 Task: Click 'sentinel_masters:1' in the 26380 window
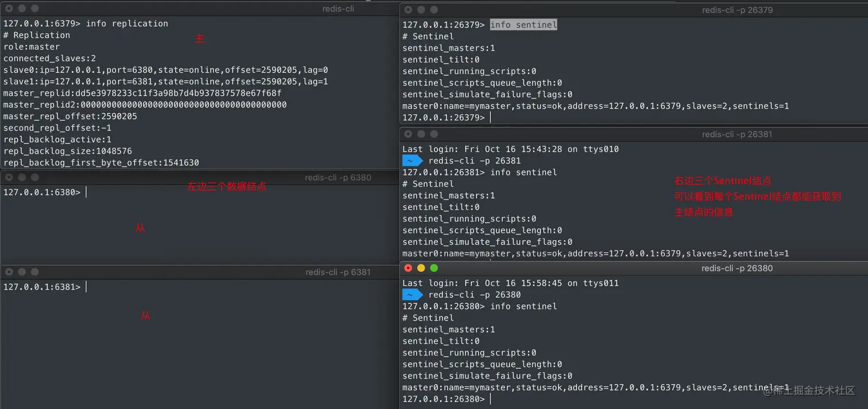[449, 330]
